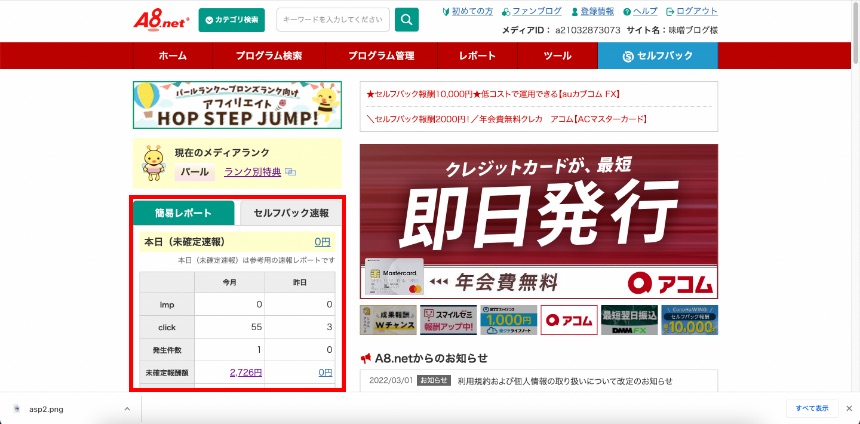This screenshot has height=424, width=860.
Task: Click the スマイルゼミ 報酬アップ中 thumbnail
Action: (448, 320)
